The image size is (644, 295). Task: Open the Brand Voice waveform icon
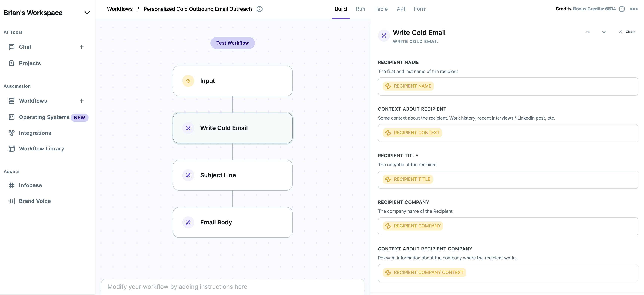click(11, 201)
